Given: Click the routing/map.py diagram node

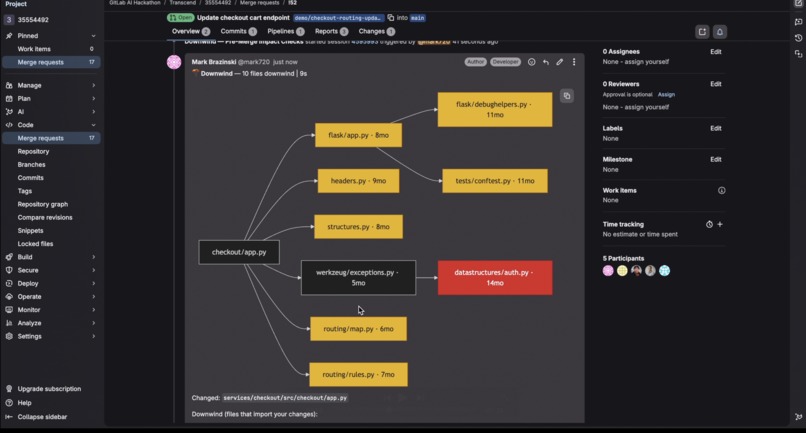Looking at the screenshot, I should click(x=358, y=329).
